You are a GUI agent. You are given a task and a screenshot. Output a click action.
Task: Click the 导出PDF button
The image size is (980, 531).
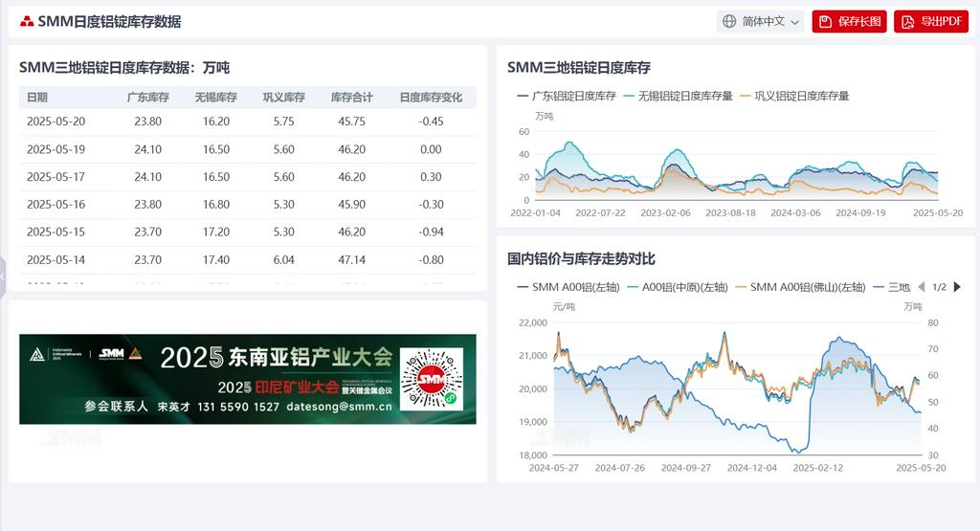[930, 21]
